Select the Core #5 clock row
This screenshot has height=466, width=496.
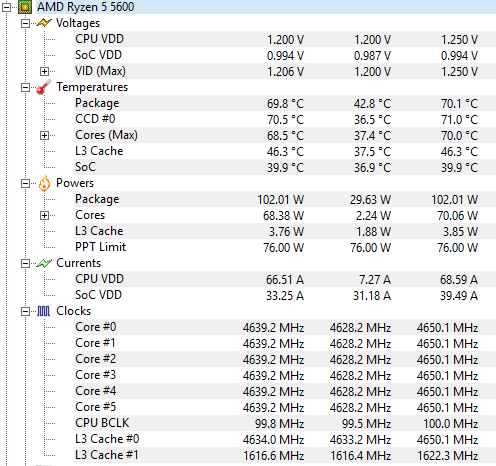click(x=285, y=407)
